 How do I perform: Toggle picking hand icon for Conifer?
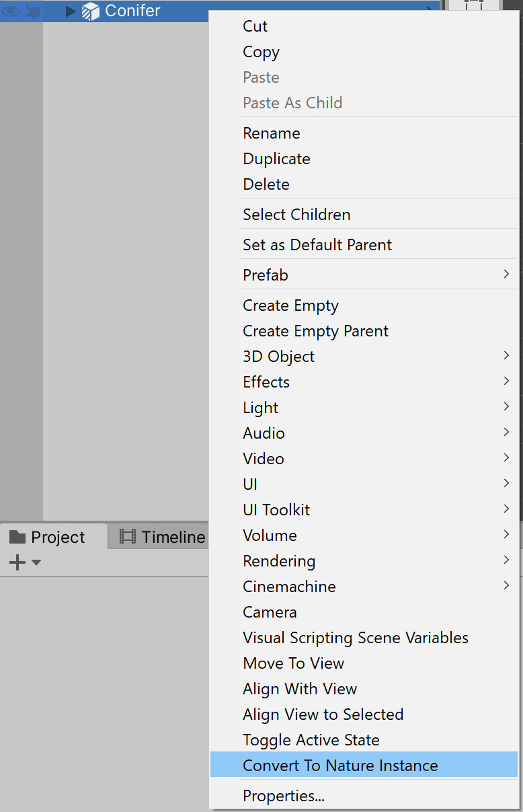tap(32, 11)
